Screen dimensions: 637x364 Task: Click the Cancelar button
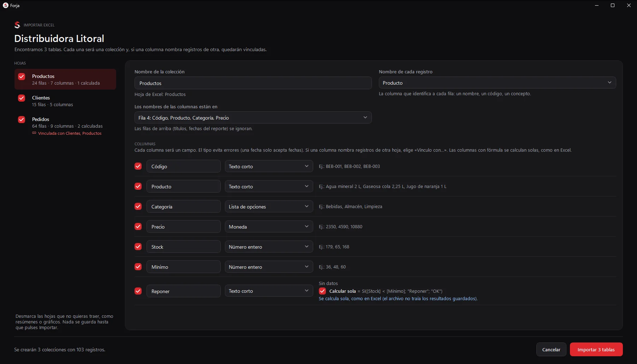551,350
